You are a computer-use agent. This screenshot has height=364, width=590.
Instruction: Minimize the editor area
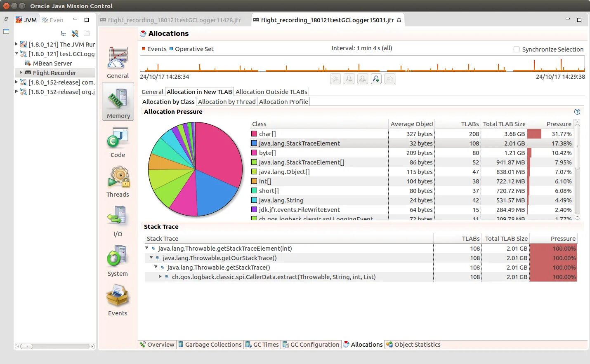[x=568, y=19]
